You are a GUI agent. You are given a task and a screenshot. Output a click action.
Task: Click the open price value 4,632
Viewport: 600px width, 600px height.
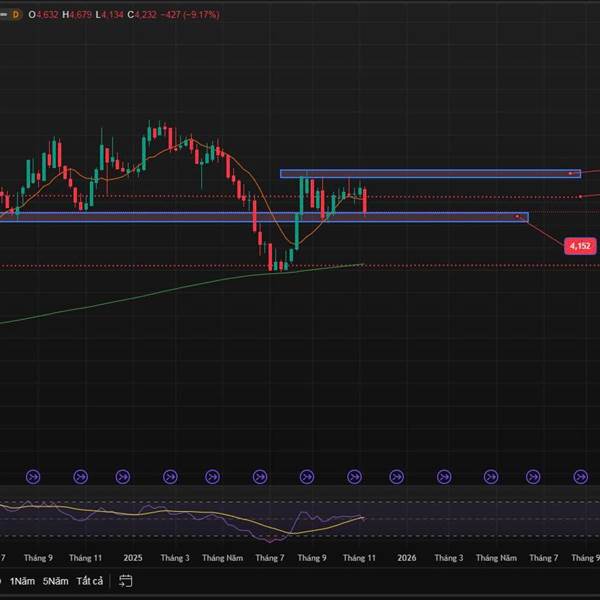tap(47, 15)
